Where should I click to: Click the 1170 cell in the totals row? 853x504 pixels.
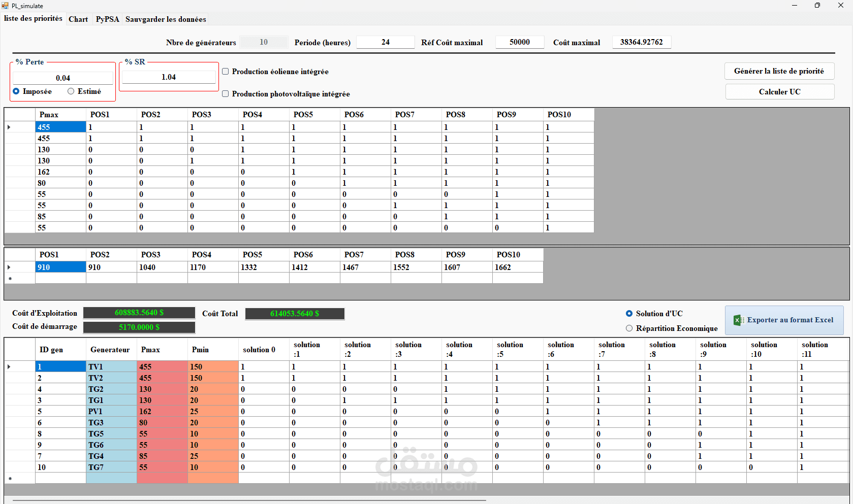pos(213,267)
